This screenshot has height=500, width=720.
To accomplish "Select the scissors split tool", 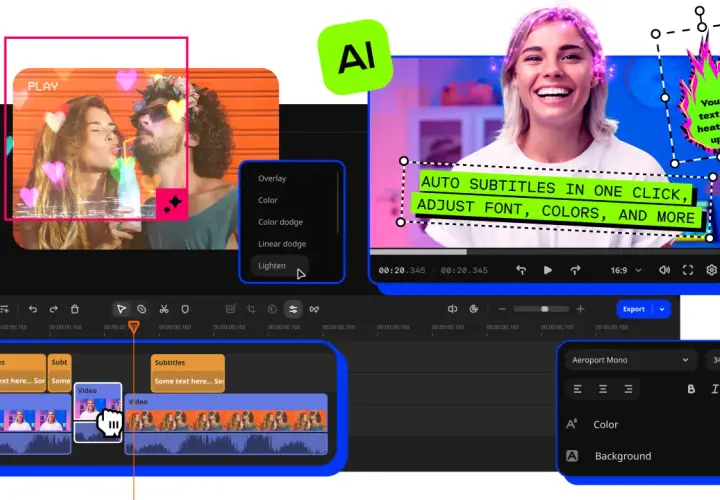I will point(164,309).
